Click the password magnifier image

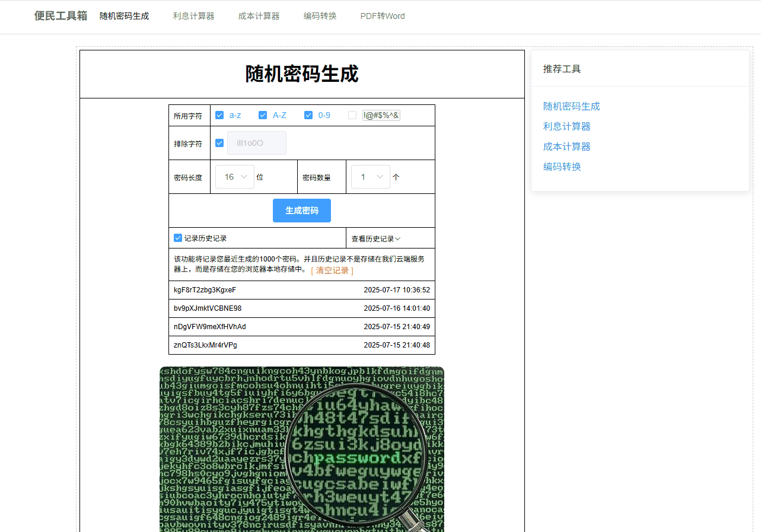302,449
